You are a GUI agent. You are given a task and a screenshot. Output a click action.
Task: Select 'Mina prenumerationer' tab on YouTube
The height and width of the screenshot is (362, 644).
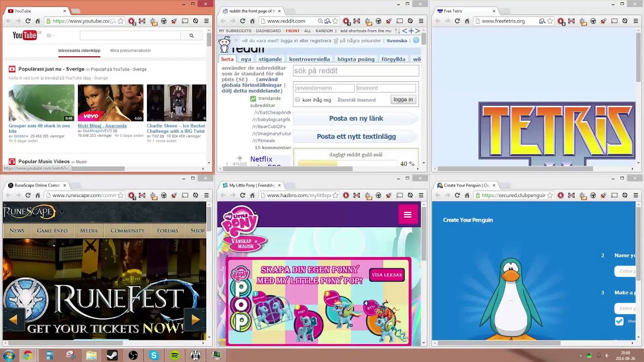(130, 50)
